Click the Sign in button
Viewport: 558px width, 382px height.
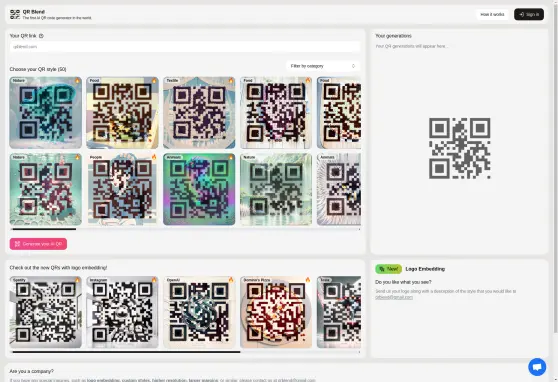[529, 15]
